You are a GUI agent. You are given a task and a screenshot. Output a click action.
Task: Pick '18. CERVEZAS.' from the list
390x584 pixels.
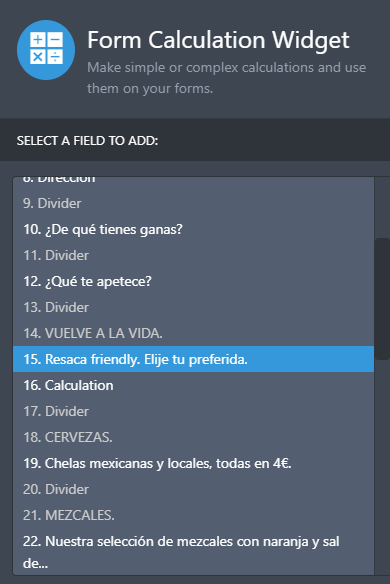click(x=193, y=437)
